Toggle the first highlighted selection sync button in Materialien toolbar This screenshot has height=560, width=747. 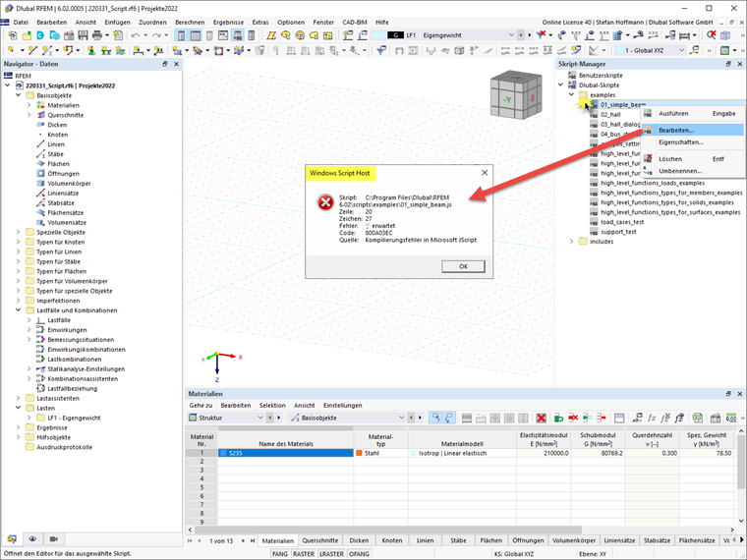pos(435,418)
